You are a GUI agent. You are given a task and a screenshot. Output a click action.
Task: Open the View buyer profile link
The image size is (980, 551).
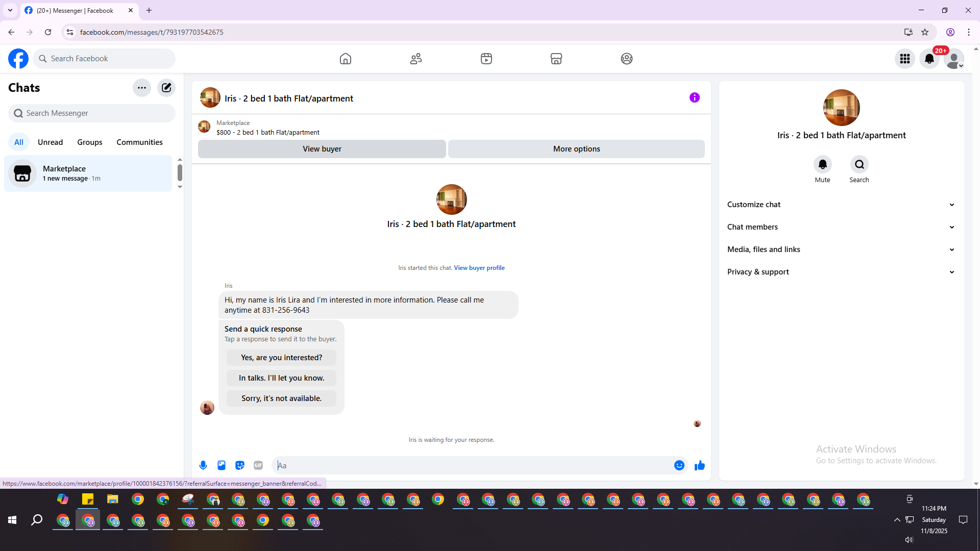479,268
